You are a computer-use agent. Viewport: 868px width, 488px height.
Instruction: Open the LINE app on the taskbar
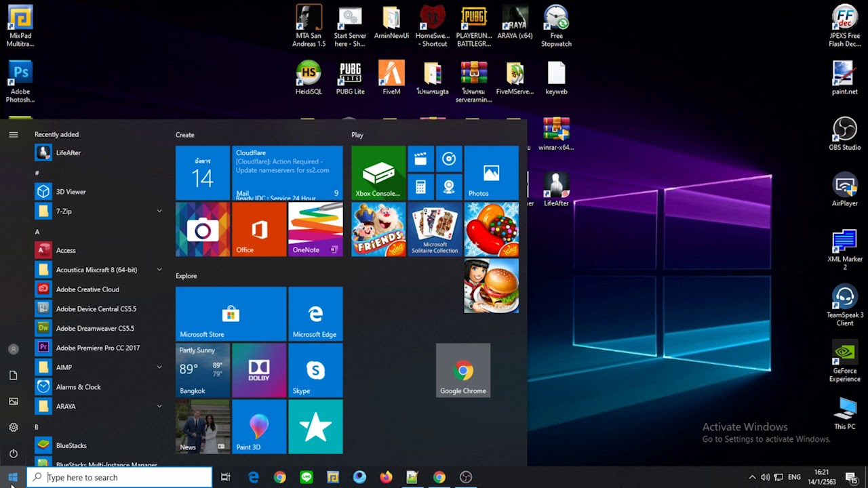click(x=307, y=477)
